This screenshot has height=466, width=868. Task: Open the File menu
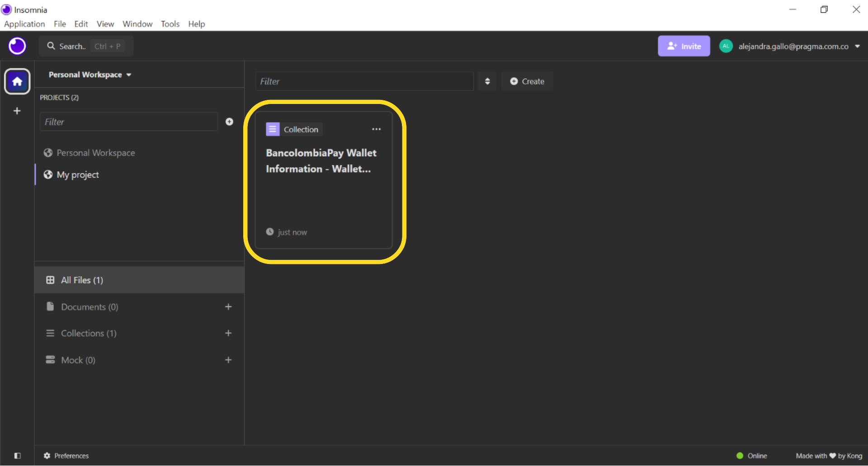point(60,24)
